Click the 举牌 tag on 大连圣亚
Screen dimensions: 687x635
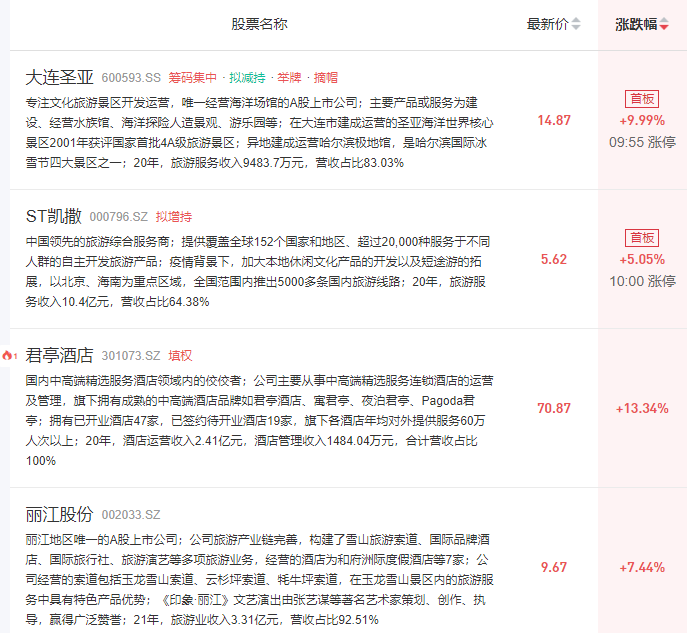(x=289, y=78)
